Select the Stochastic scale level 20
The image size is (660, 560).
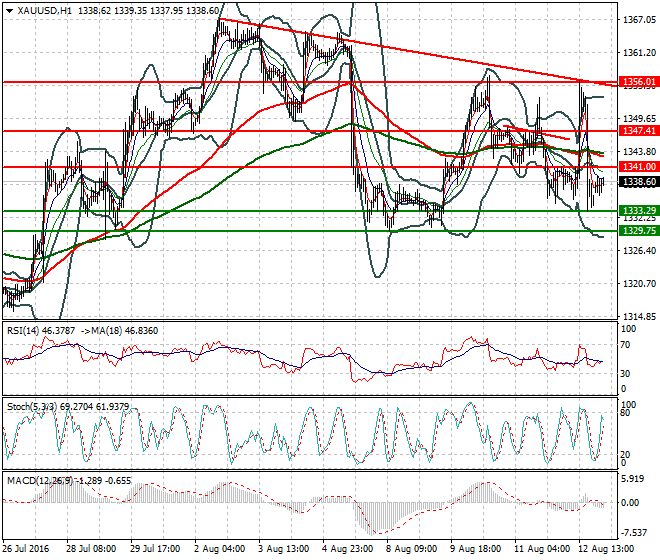pos(625,455)
